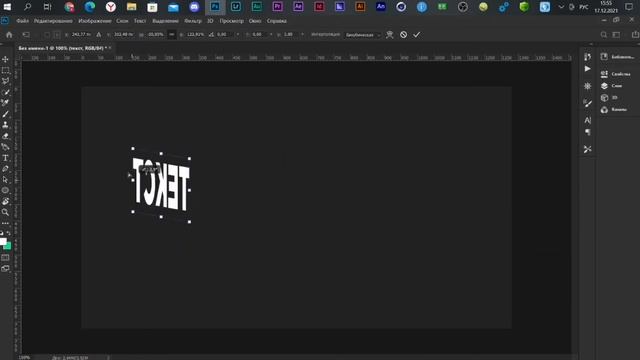Open the Свойства properties panel
This screenshot has height=360, width=640.
(616, 74)
